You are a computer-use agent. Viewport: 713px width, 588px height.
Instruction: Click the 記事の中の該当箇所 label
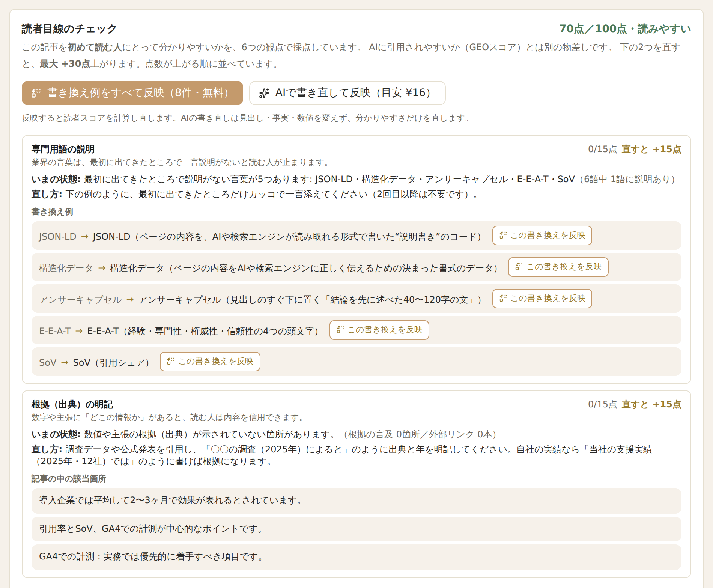pos(69,479)
